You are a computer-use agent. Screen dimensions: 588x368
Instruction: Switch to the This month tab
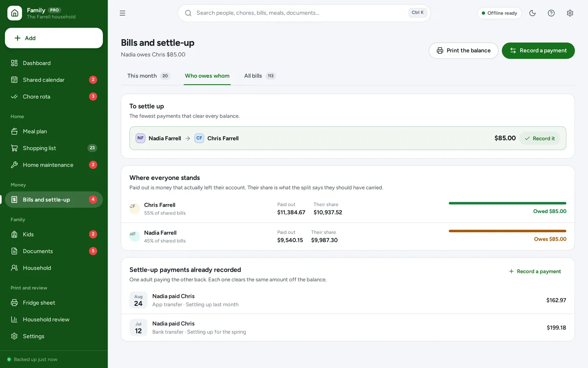tap(148, 76)
